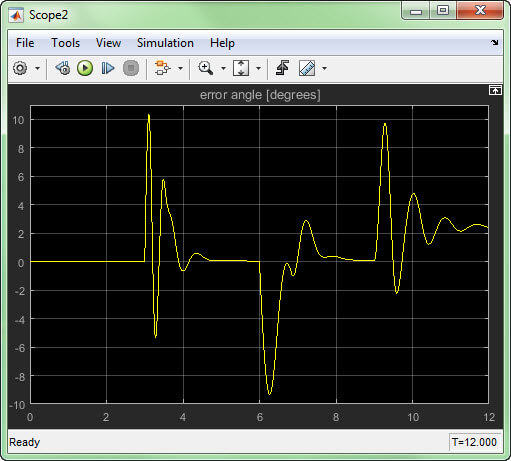Click the greyed Stop simulation button
This screenshot has height=461, width=511.
click(131, 68)
